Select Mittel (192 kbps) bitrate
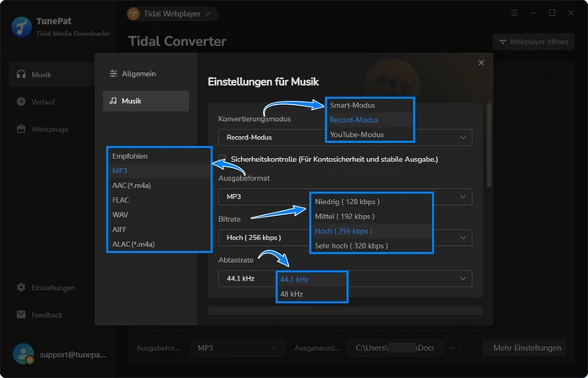 click(x=371, y=217)
